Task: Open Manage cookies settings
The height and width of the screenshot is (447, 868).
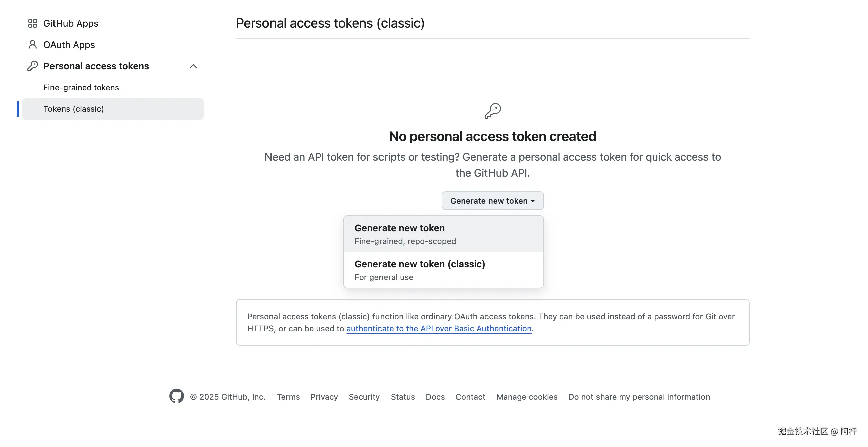Action: 527,397
